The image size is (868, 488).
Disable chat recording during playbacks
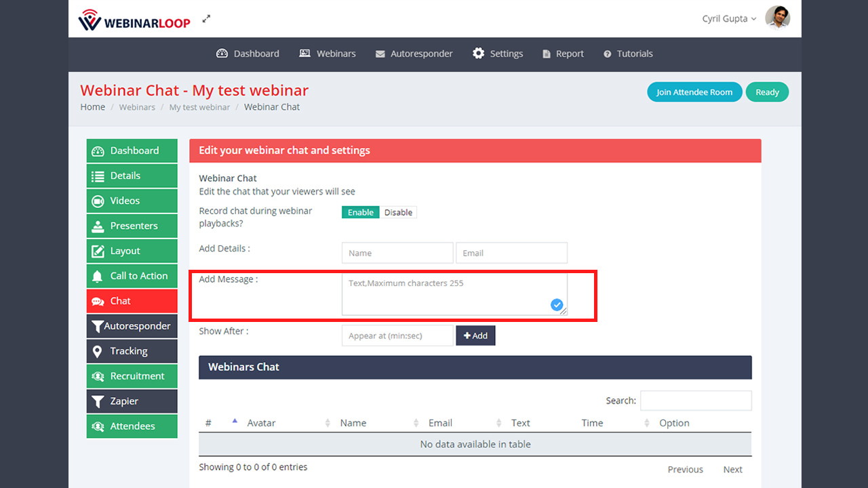[398, 212]
